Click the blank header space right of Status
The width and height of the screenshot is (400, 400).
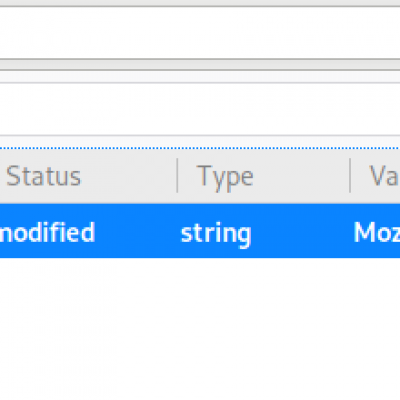click(128, 176)
